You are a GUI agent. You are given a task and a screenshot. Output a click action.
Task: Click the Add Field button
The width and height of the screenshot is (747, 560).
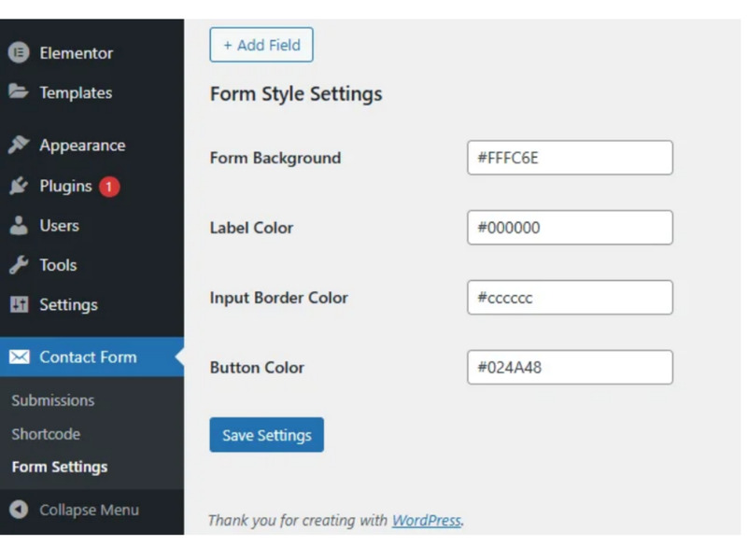tap(261, 45)
